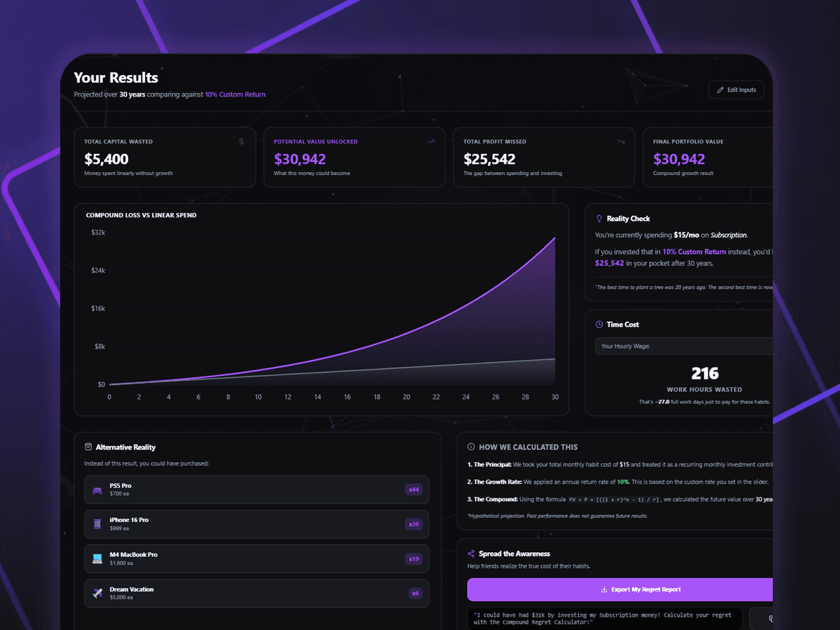Click the Your Hourly Wage input field
Viewport: 840px width, 630px height.
tap(684, 346)
